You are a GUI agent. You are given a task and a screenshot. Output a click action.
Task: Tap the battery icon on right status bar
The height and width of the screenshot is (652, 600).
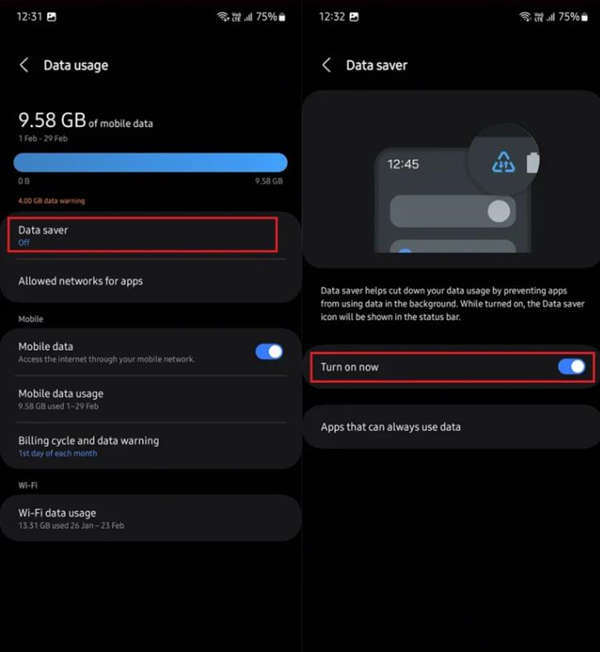point(585,17)
